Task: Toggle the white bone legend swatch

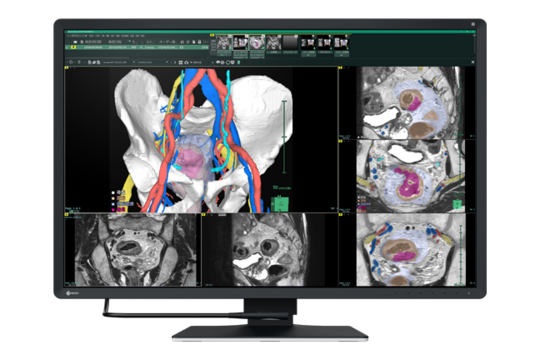Action: (x=113, y=193)
